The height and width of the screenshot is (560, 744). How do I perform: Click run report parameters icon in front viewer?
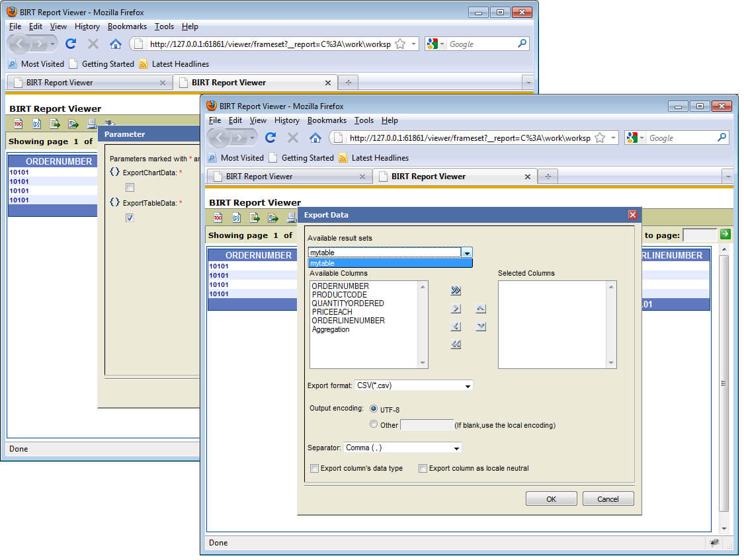(236, 218)
